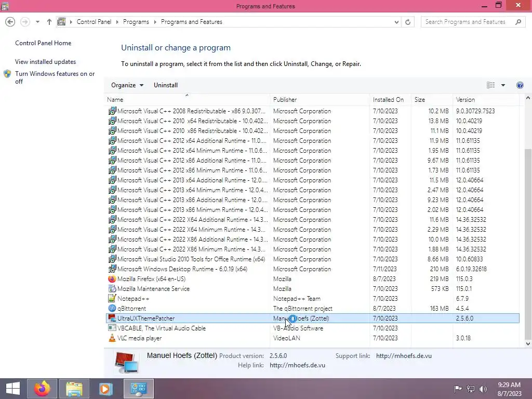Image resolution: width=532 pixels, height=399 pixels.
Task: Click the 573 KB size cell
Action: pyautogui.click(x=440, y=289)
